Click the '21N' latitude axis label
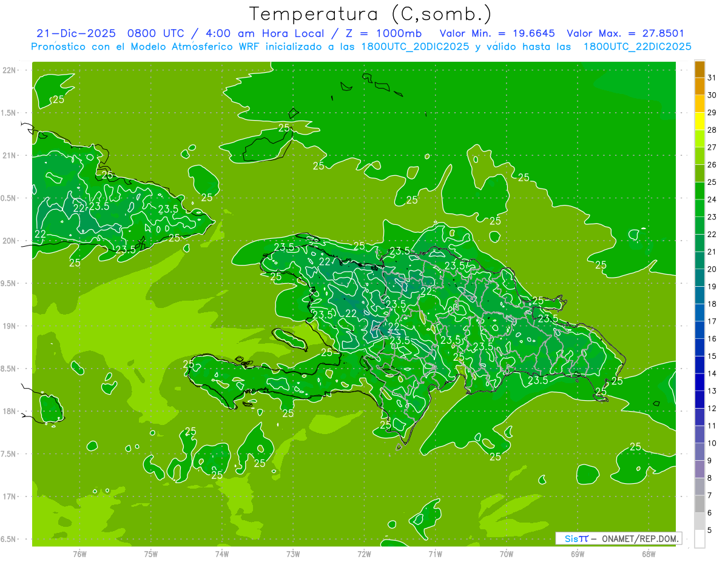Screen dimensions: 728x562 point(9,156)
